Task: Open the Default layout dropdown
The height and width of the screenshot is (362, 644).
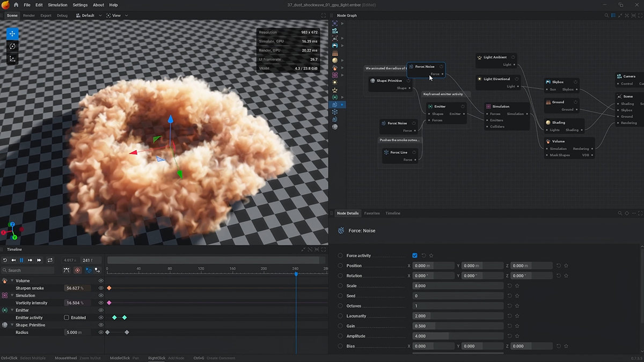Action: coord(88,16)
